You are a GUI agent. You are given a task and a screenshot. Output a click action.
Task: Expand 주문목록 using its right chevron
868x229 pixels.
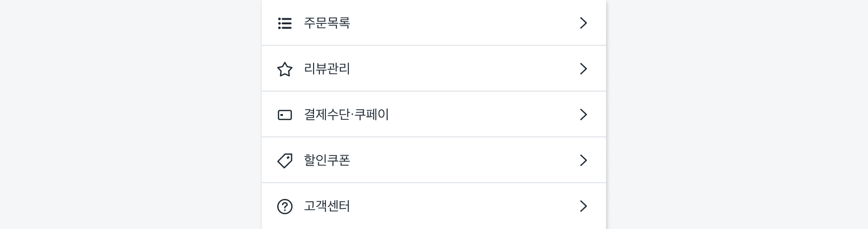[583, 23]
